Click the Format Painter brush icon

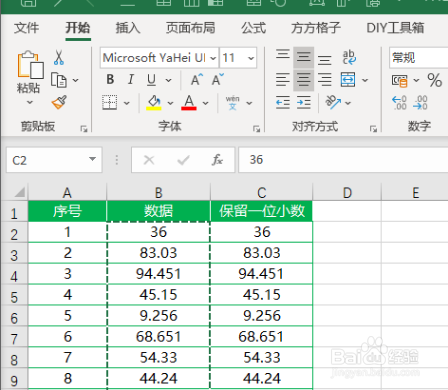point(59,102)
